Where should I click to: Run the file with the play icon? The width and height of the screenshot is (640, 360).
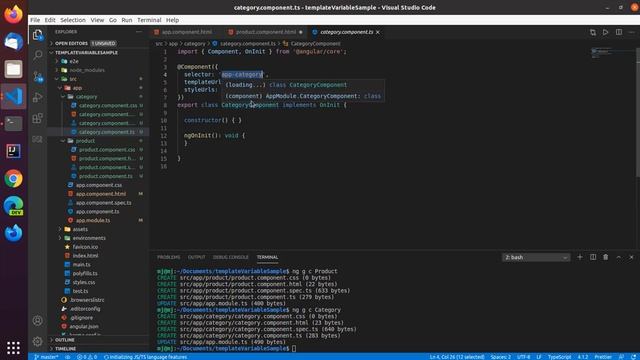606,32
